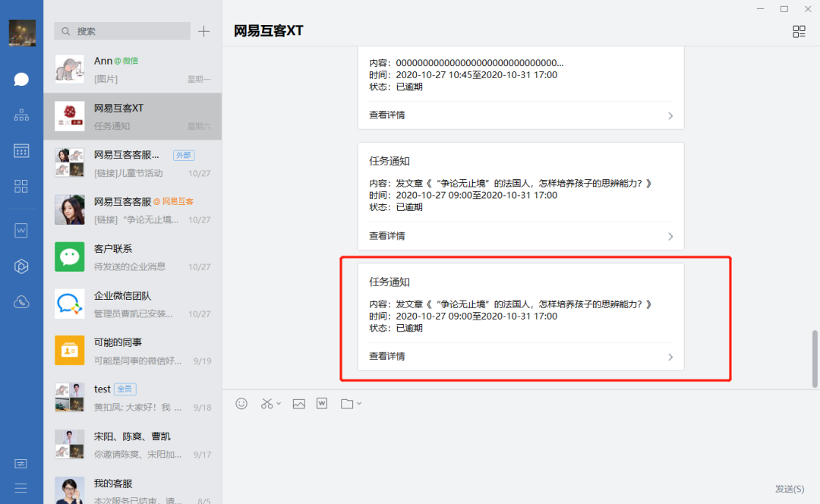Click the W document icon in chat toolbar
The height and width of the screenshot is (504, 820).
(322, 404)
